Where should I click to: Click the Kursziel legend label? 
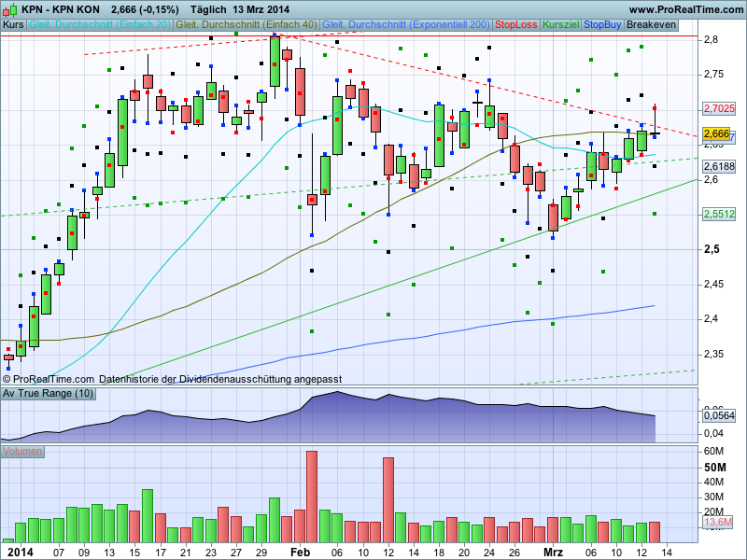561,25
